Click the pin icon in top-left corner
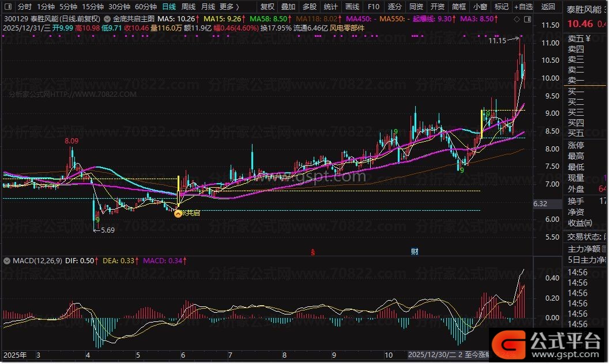 click(8, 7)
